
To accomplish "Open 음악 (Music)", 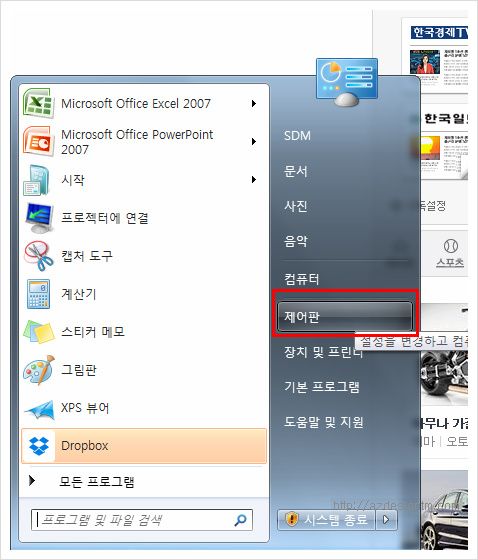I will coord(295,241).
